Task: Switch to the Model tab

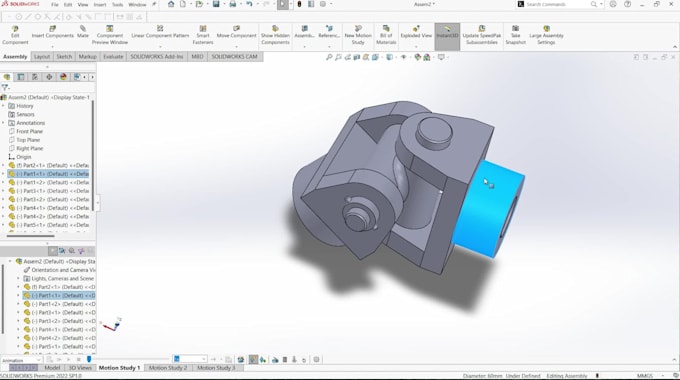Action: 52,367
